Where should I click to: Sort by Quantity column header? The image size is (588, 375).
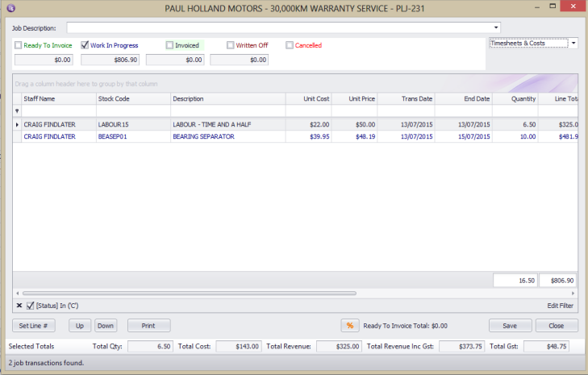pos(515,98)
